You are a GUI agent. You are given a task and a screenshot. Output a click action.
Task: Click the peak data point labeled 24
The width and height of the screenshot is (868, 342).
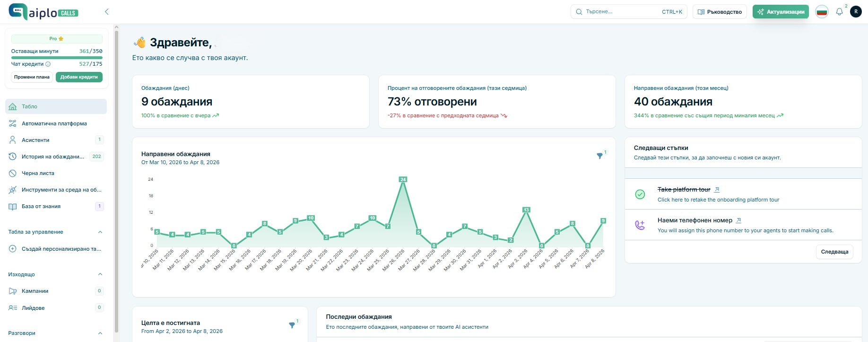pyautogui.click(x=403, y=179)
